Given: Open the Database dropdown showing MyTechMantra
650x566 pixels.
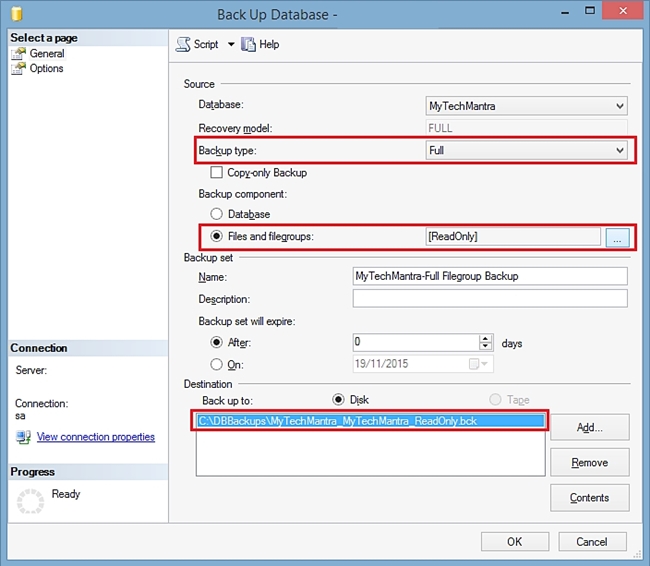Looking at the screenshot, I should coord(526,106).
